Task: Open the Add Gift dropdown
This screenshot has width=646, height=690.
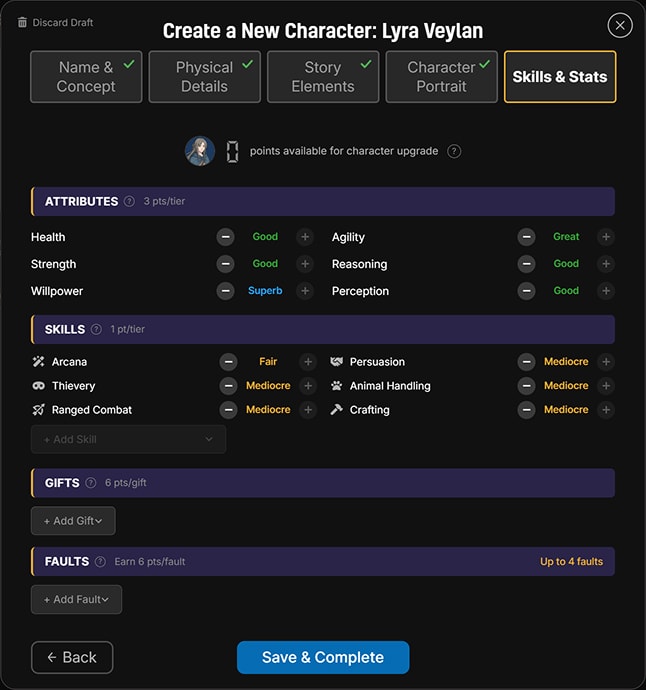Action: (x=73, y=521)
